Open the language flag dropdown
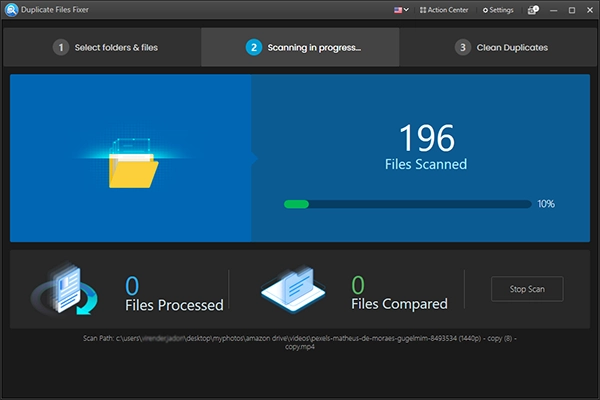This screenshot has height=400, width=600. 401,10
